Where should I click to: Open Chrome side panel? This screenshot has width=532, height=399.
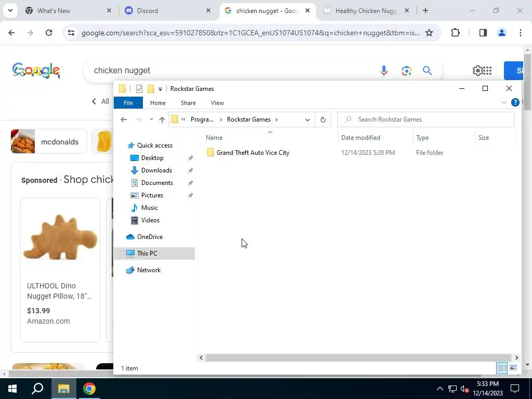[x=483, y=33]
